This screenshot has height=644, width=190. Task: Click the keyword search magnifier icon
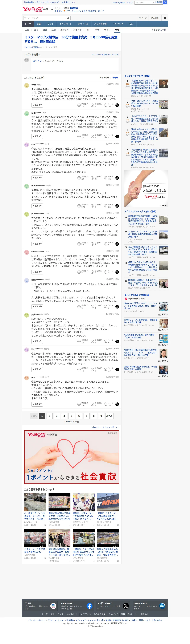(68, 18)
